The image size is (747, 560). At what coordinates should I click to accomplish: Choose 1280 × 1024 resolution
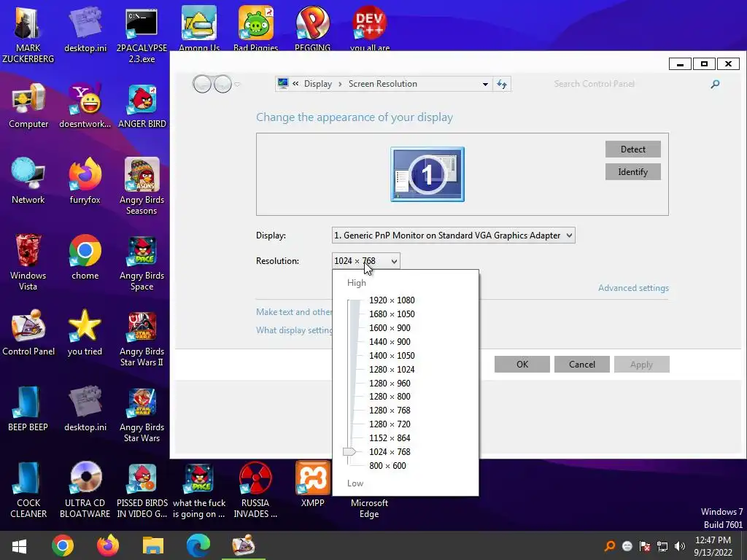point(392,369)
